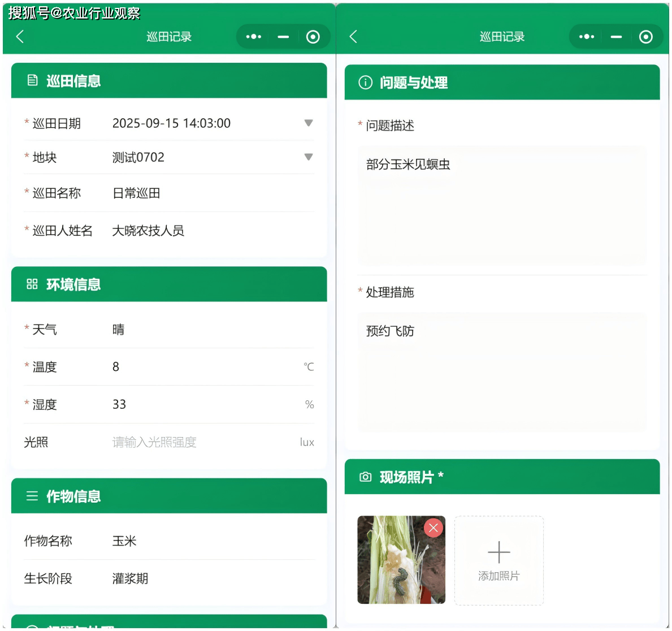The width and height of the screenshot is (672, 631).
Task: Go back using right panel back arrow
Action: (353, 37)
